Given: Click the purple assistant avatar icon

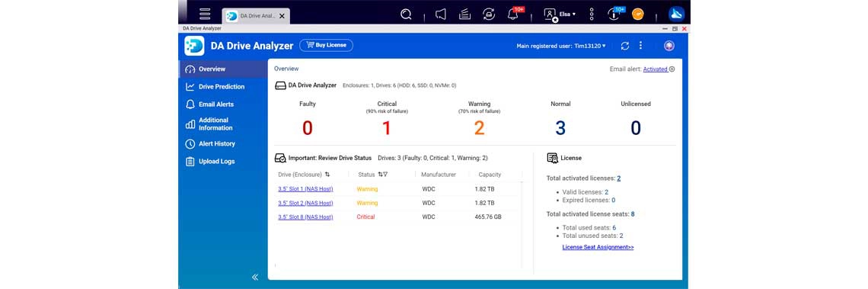Looking at the screenshot, I should click(x=669, y=46).
